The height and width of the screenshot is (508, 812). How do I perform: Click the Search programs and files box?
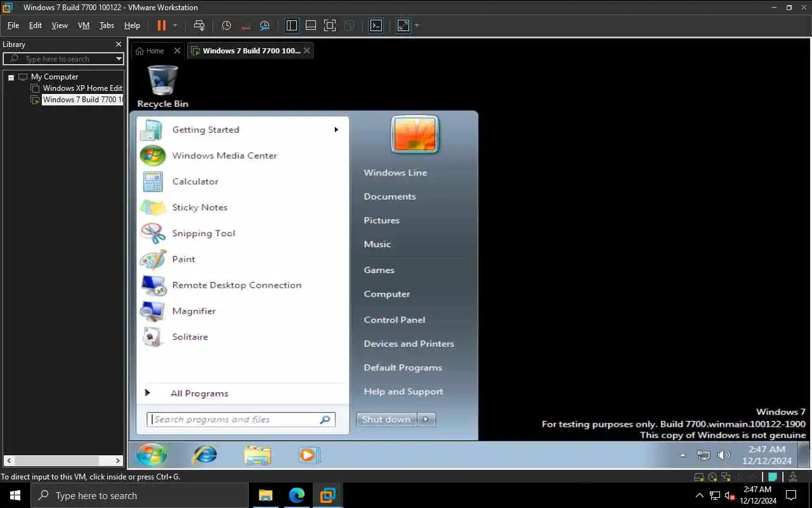click(241, 420)
